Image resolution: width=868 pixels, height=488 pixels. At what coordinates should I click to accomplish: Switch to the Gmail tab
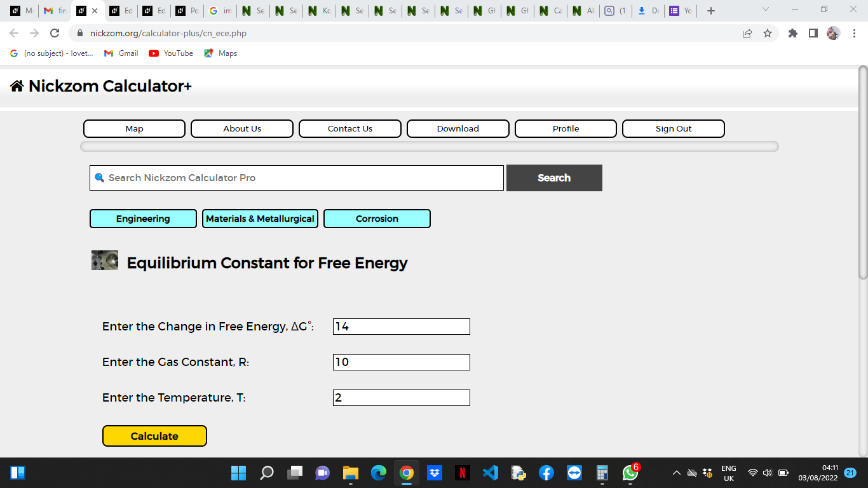click(x=55, y=11)
